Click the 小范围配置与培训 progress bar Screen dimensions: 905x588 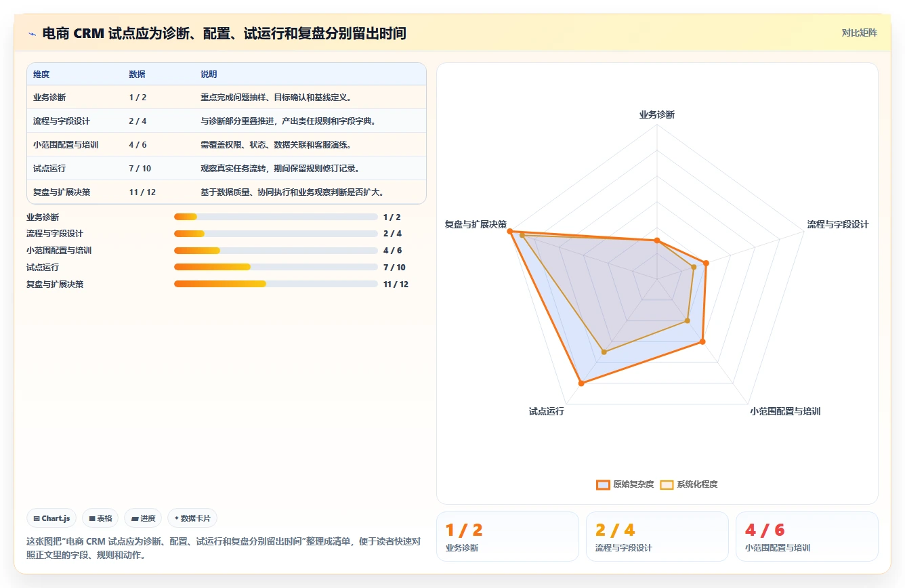click(x=276, y=251)
